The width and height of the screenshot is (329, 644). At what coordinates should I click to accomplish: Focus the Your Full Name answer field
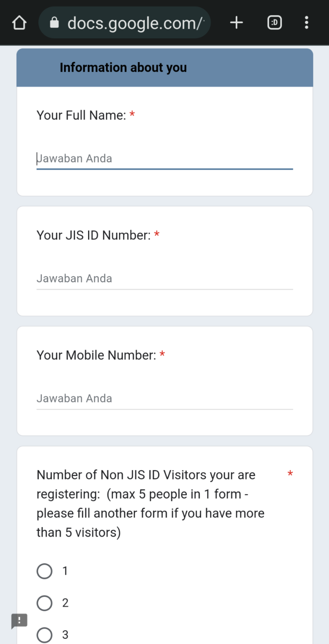[165, 159]
